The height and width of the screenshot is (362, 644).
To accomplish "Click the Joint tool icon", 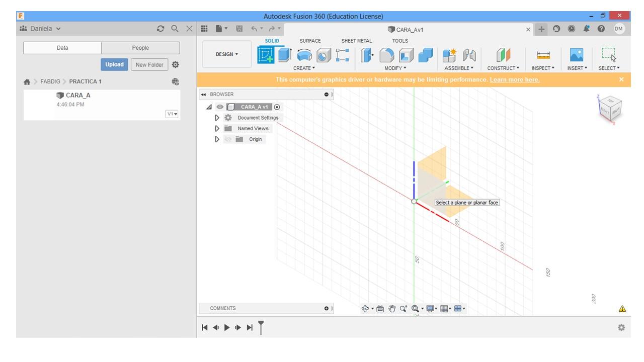I will click(x=469, y=55).
